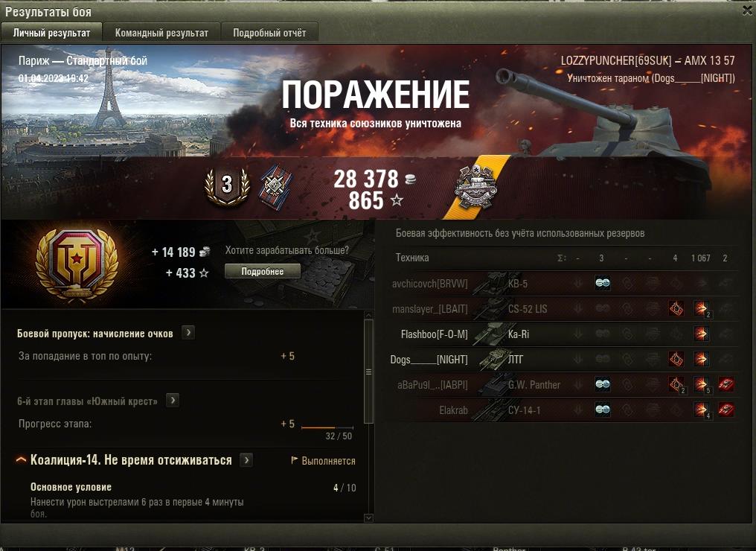The height and width of the screenshot is (551, 756).
Task: Click the kill icon in СУ-14-1 row
Action: pos(726,410)
